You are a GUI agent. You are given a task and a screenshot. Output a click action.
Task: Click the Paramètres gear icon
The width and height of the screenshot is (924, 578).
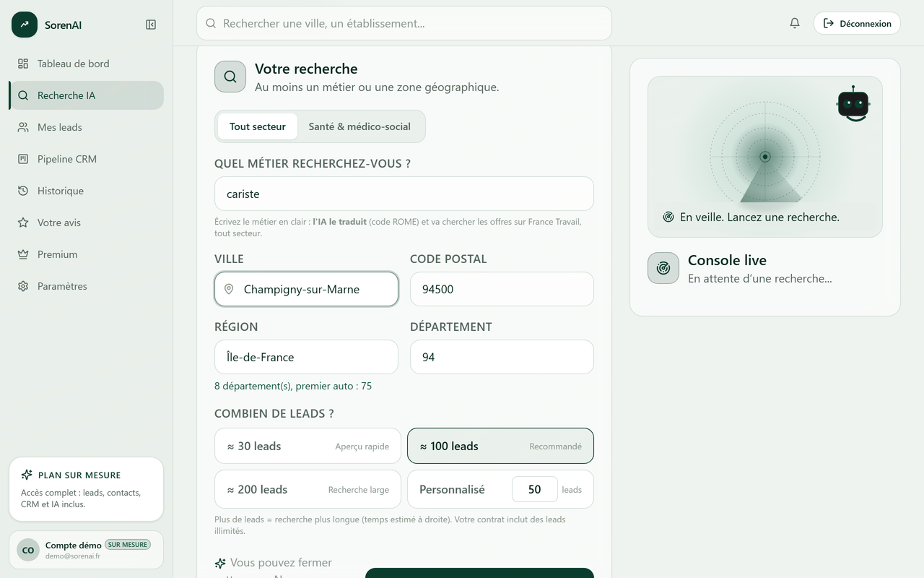click(x=23, y=286)
